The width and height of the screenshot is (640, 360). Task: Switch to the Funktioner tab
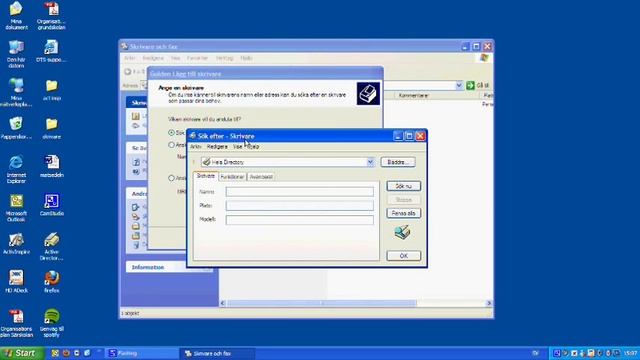(232, 177)
